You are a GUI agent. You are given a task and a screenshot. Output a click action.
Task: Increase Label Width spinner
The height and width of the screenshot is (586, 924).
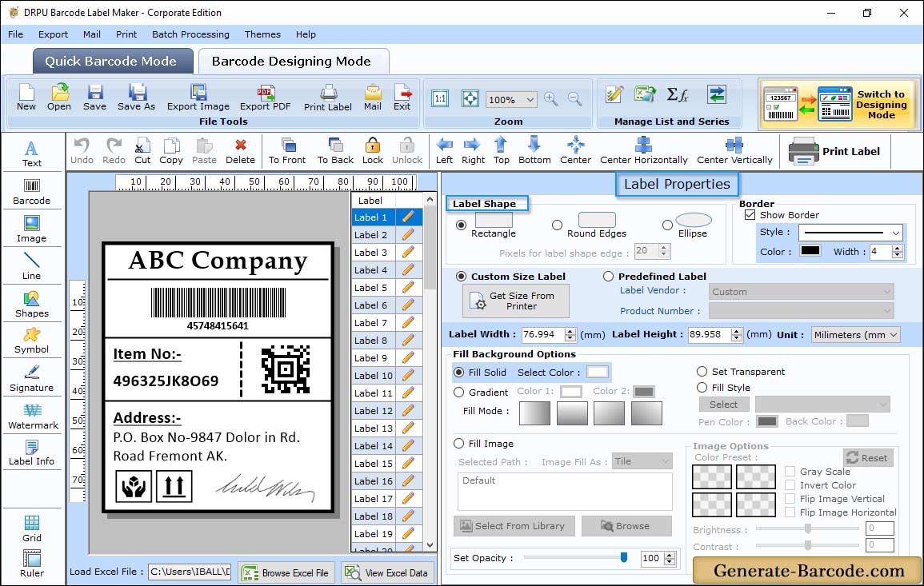click(x=570, y=331)
